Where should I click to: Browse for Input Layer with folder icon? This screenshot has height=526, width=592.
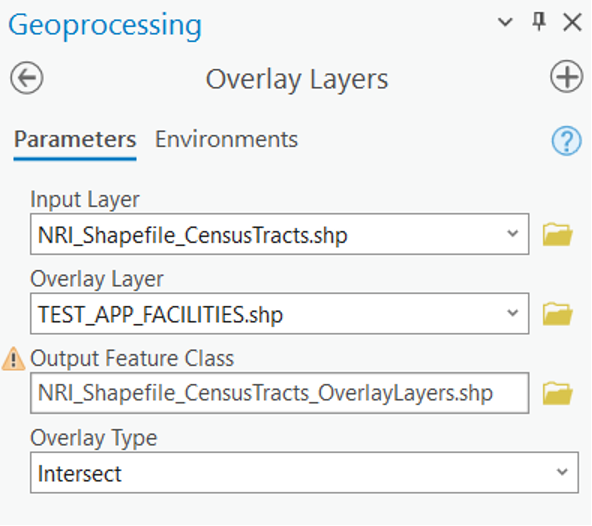tap(558, 234)
